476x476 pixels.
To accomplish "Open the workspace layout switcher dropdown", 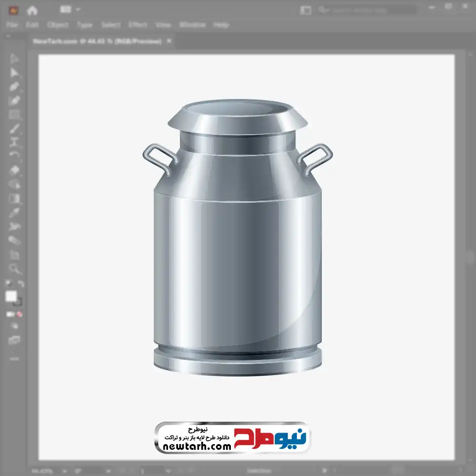I will coord(70,10).
